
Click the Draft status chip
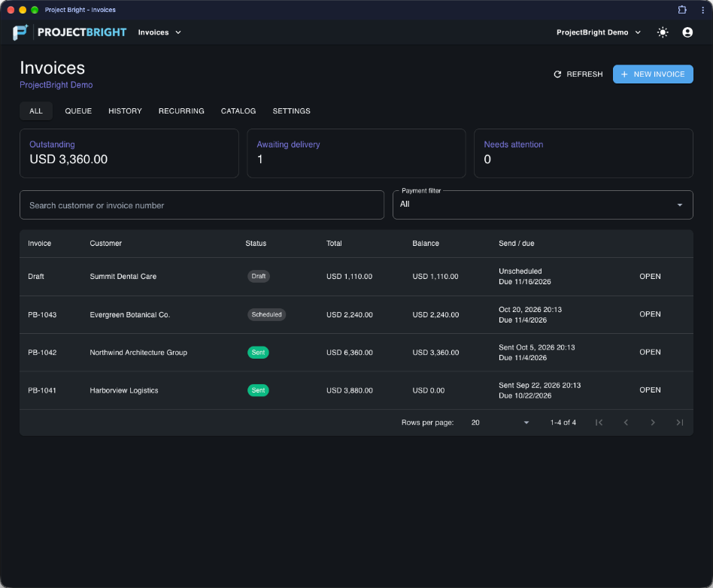point(258,276)
